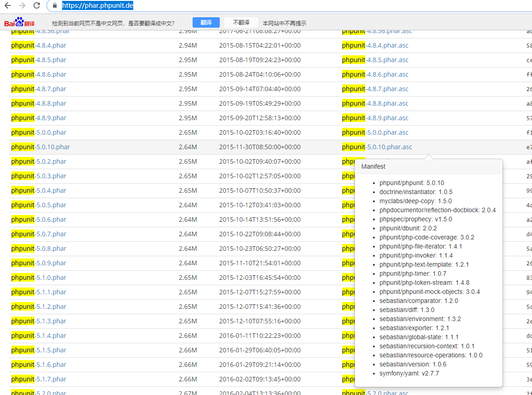
Task: Click the blue 翻译 translate button
Action: tap(206, 23)
